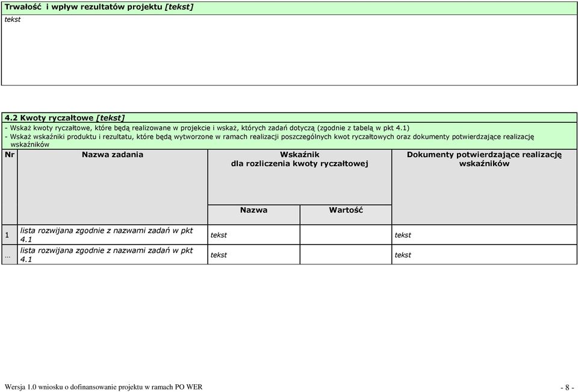Image resolution: width=578 pixels, height=392 pixels.
Task: Open the task list dropdown in row 1
Action: click(x=113, y=234)
